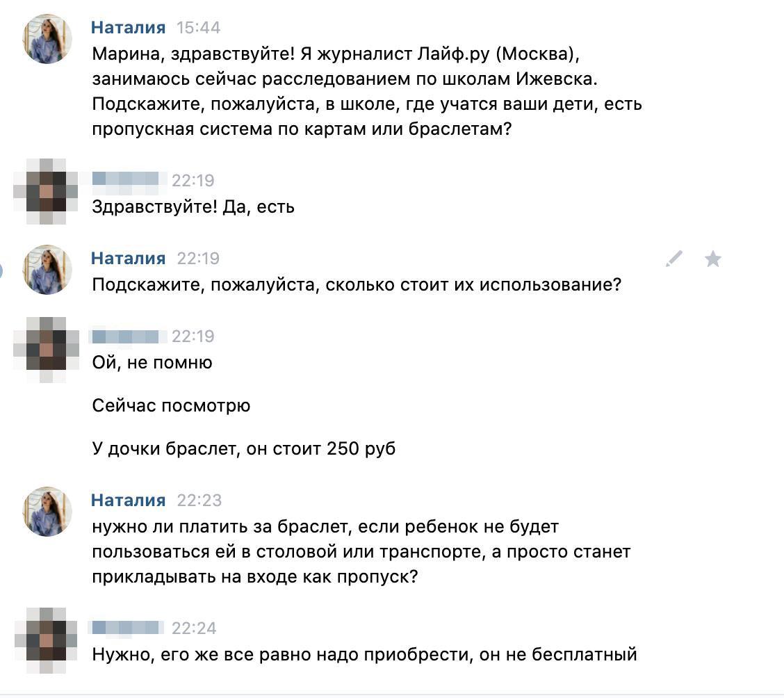Click the name Наталия on the 22:23 message
The height and width of the screenshot is (698, 784).
(129, 499)
